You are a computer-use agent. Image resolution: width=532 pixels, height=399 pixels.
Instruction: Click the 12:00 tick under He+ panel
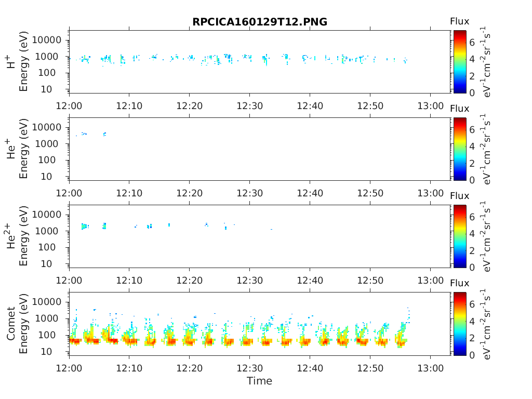tap(69, 193)
